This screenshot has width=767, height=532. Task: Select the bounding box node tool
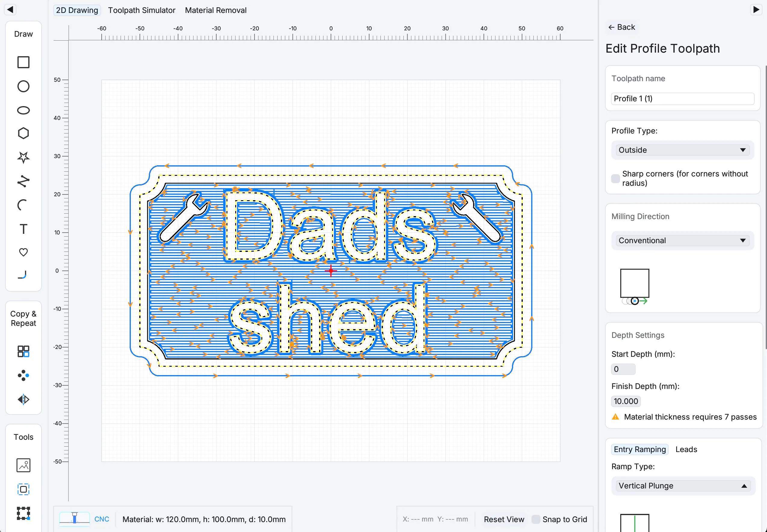tap(23, 513)
